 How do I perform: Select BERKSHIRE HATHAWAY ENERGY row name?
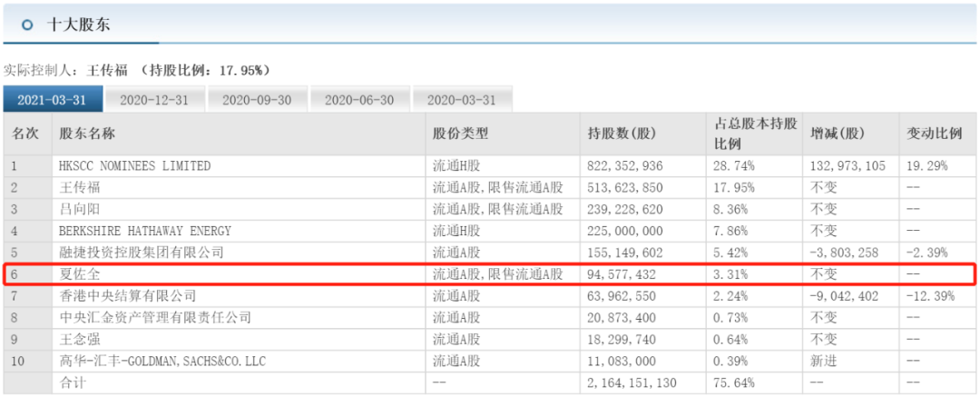tap(145, 231)
